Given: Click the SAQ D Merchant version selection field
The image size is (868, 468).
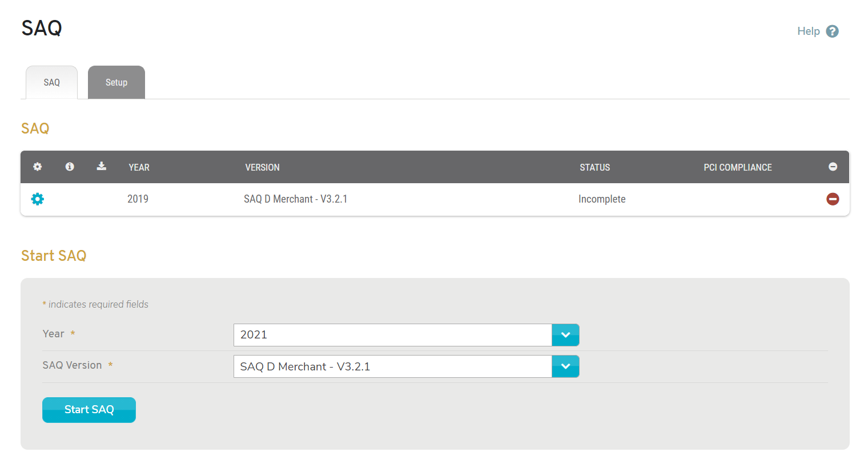Looking at the screenshot, I should 392,366.
